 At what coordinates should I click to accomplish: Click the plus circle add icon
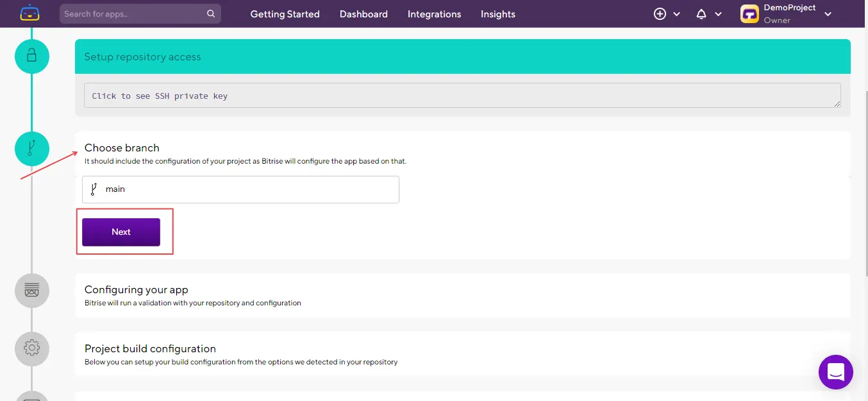(x=660, y=13)
